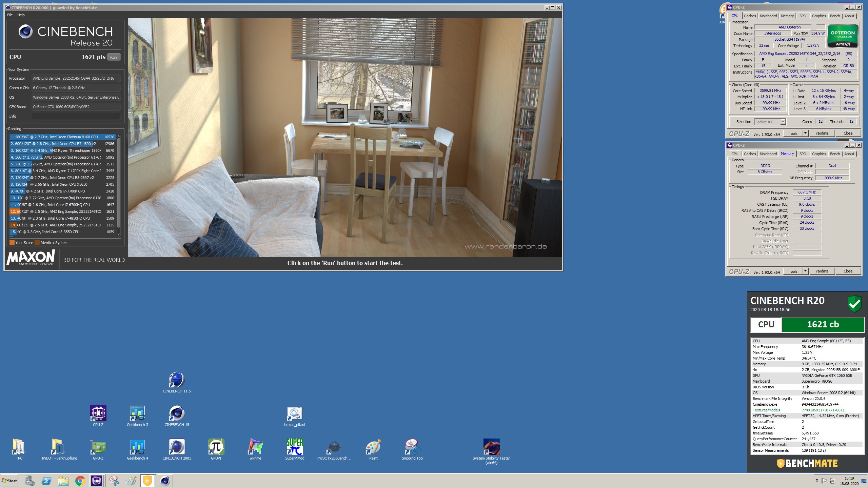Click the empty Info field in Cinebench
The width and height of the screenshot is (868, 488).
tap(76, 116)
